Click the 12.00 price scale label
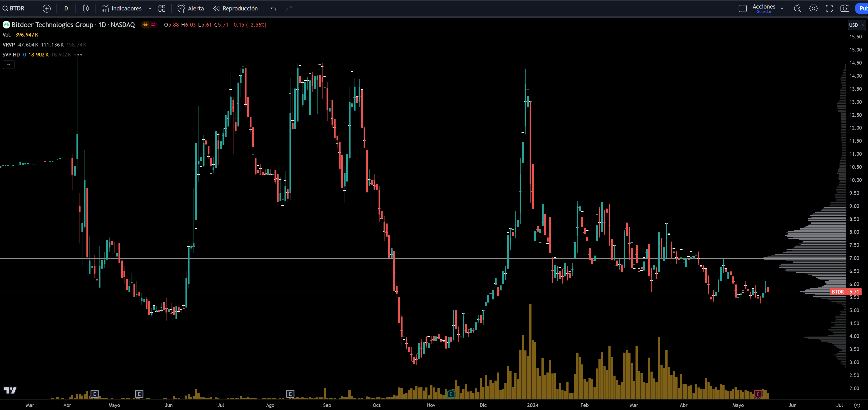The width and height of the screenshot is (868, 410). (856, 128)
